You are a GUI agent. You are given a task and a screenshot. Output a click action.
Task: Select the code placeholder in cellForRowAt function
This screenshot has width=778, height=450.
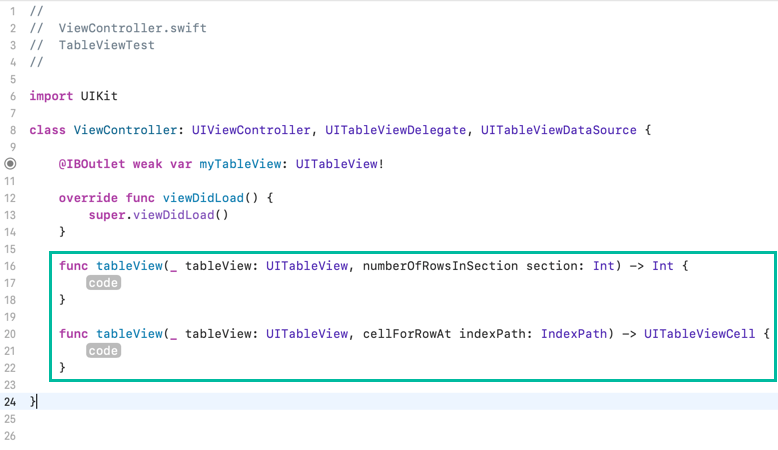103,351
